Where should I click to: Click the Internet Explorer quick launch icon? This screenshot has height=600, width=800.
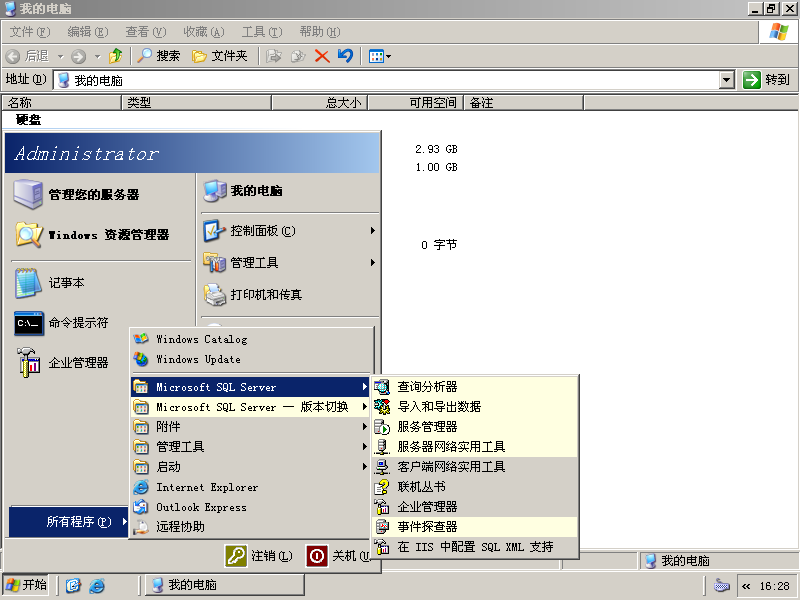tap(97, 585)
